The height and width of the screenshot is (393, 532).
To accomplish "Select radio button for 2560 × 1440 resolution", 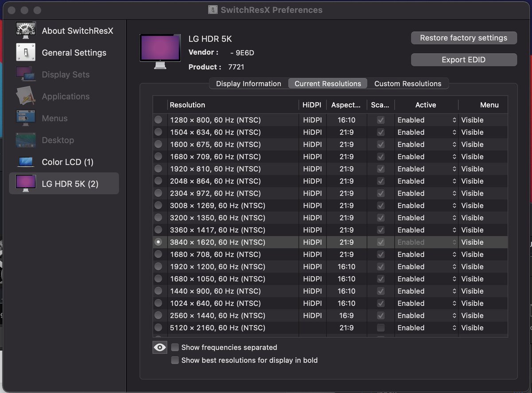I will tap(158, 315).
